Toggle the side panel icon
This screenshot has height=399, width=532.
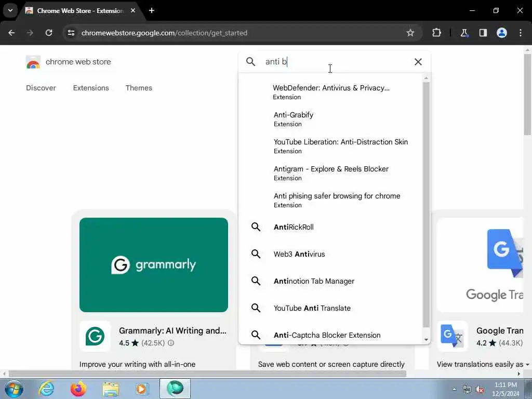click(483, 33)
